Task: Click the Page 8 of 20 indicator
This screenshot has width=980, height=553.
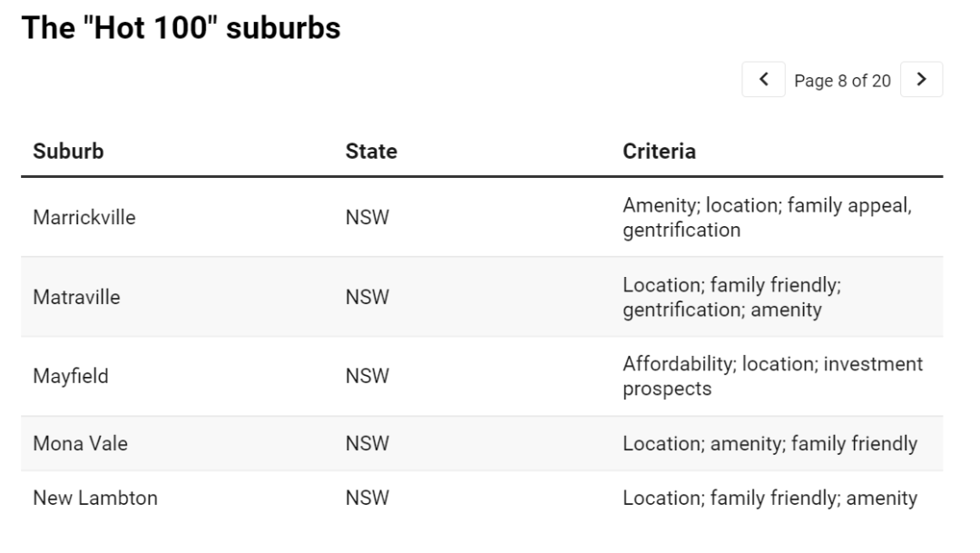Action: coord(842,81)
